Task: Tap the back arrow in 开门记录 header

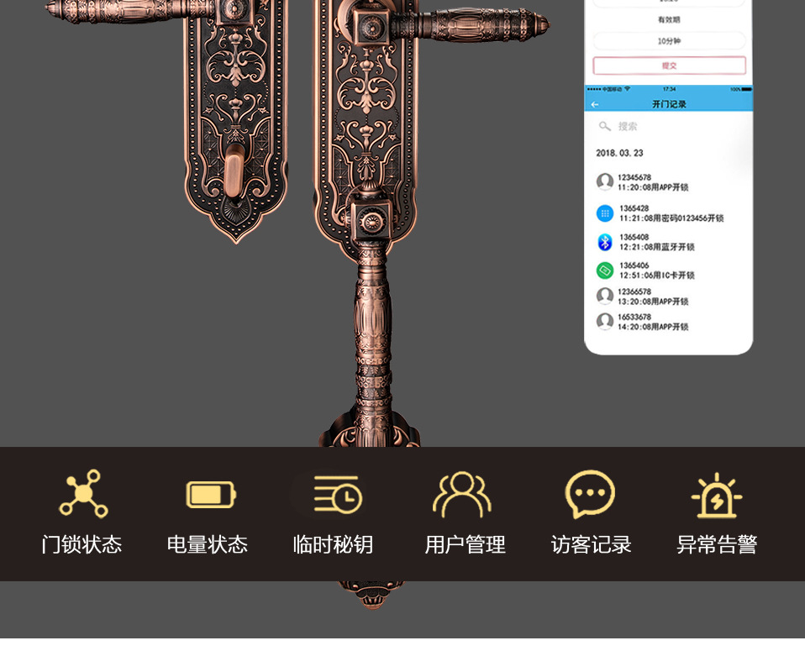Action: coord(595,104)
